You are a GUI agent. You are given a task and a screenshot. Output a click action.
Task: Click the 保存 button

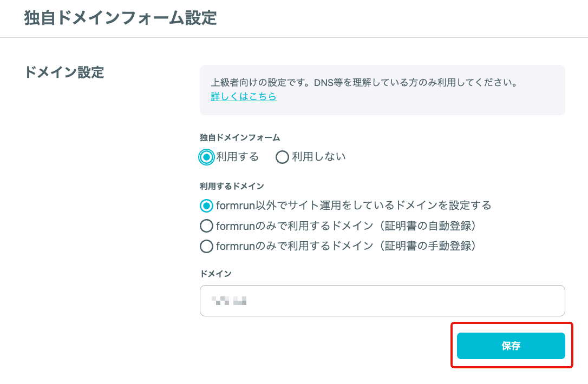pos(511,346)
